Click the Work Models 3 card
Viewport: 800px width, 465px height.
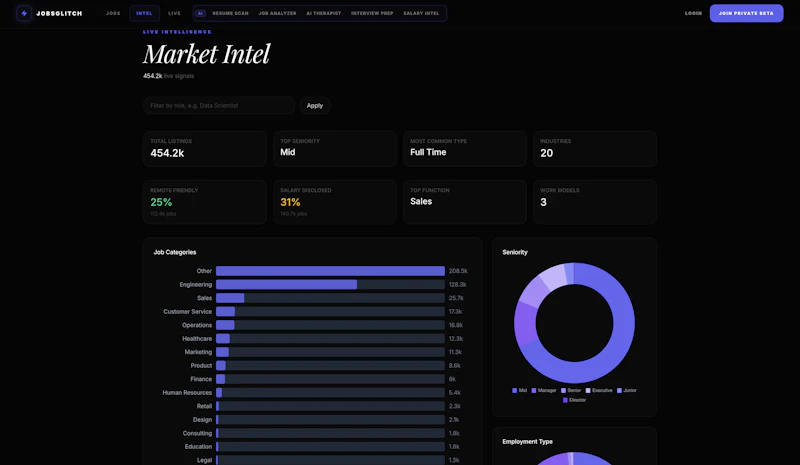point(595,202)
